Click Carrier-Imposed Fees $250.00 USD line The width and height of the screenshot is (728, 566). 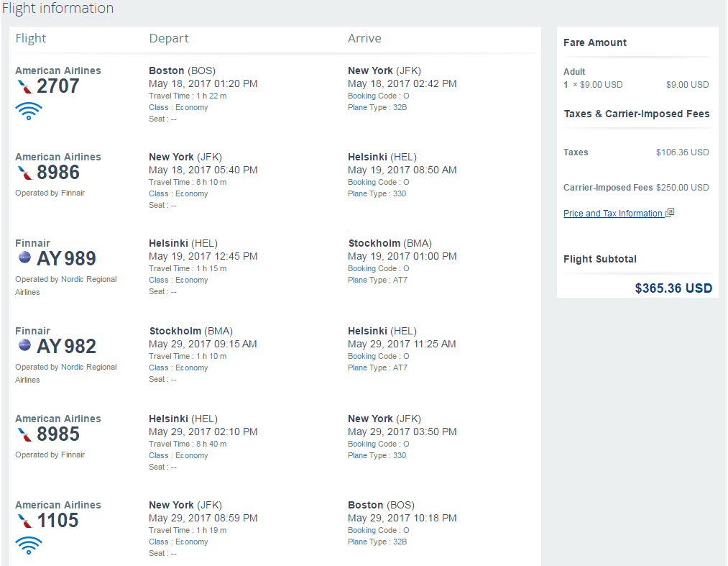point(636,187)
